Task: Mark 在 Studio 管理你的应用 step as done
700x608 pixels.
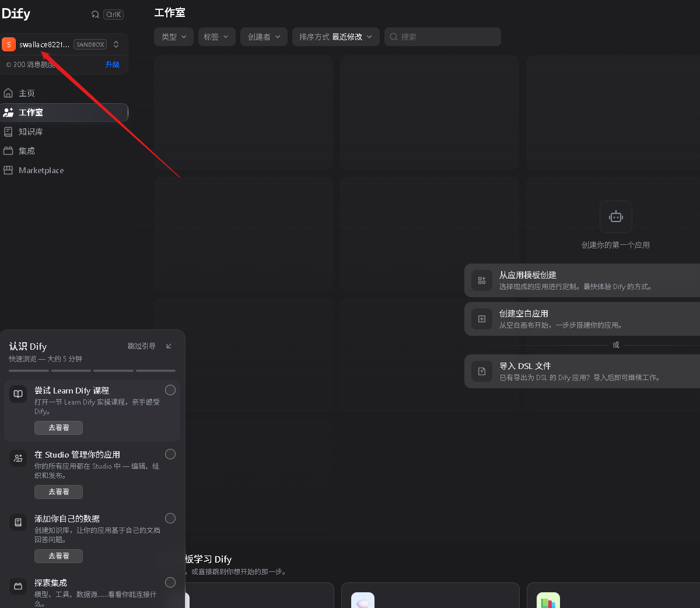Action: [170, 454]
